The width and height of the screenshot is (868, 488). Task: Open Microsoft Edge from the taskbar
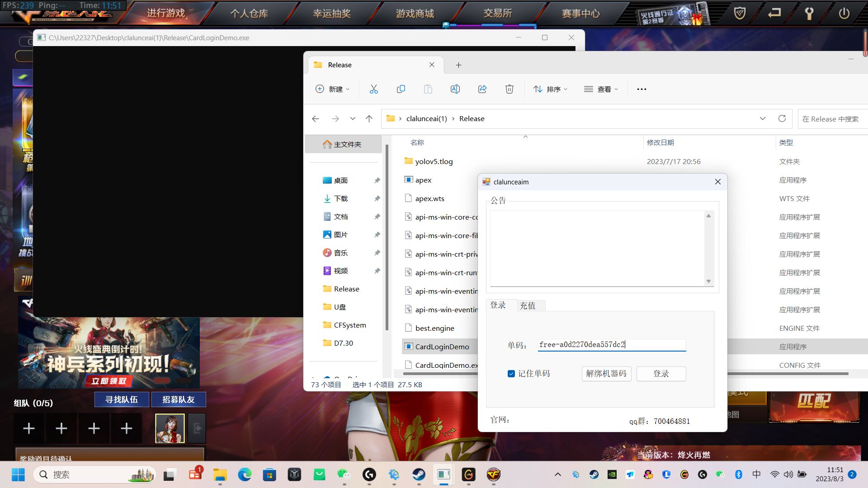click(x=245, y=474)
